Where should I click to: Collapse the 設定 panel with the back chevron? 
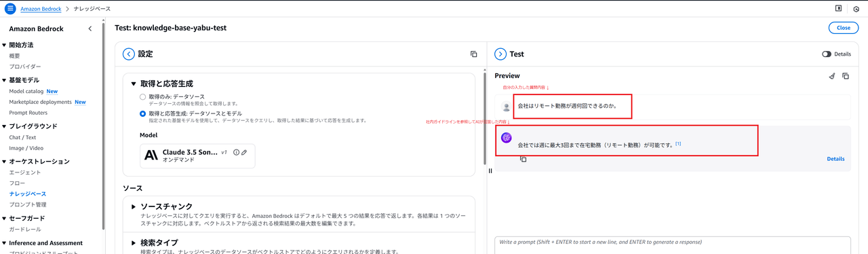coord(128,54)
